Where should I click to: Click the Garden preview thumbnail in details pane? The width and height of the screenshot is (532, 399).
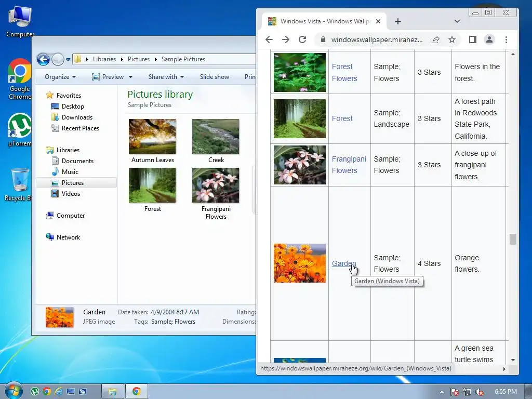click(x=60, y=317)
